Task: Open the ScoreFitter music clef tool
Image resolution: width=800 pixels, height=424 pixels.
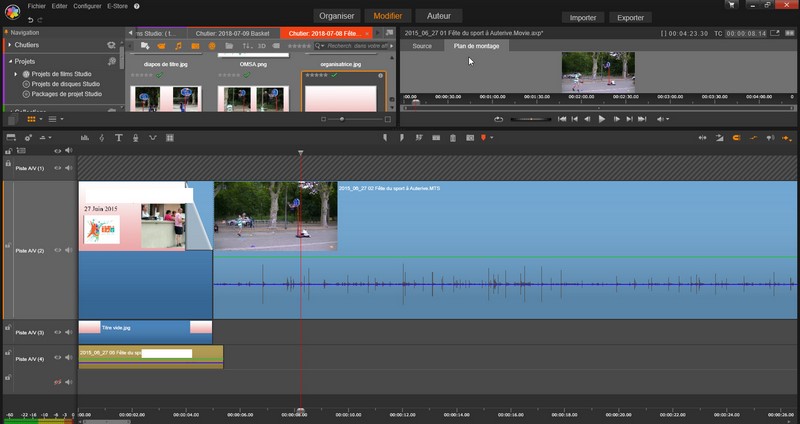Action: pyautogui.click(x=102, y=138)
